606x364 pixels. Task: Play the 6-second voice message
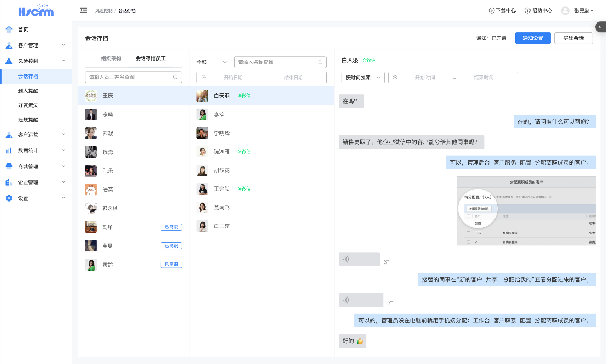(359, 259)
